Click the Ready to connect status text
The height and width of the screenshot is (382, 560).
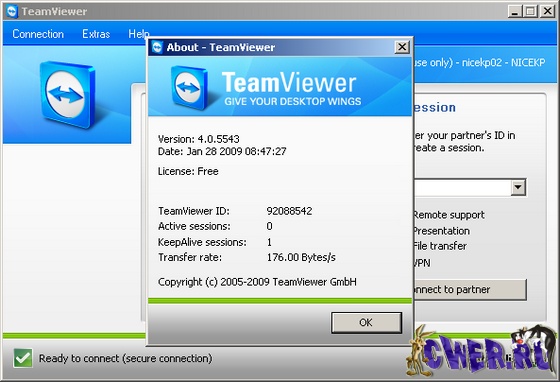(x=125, y=358)
